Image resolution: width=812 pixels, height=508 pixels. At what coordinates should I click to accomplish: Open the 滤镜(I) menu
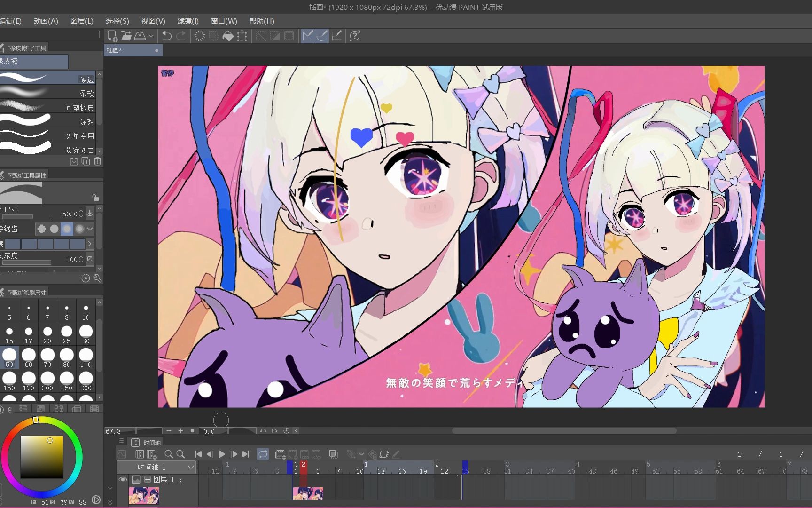pyautogui.click(x=188, y=21)
